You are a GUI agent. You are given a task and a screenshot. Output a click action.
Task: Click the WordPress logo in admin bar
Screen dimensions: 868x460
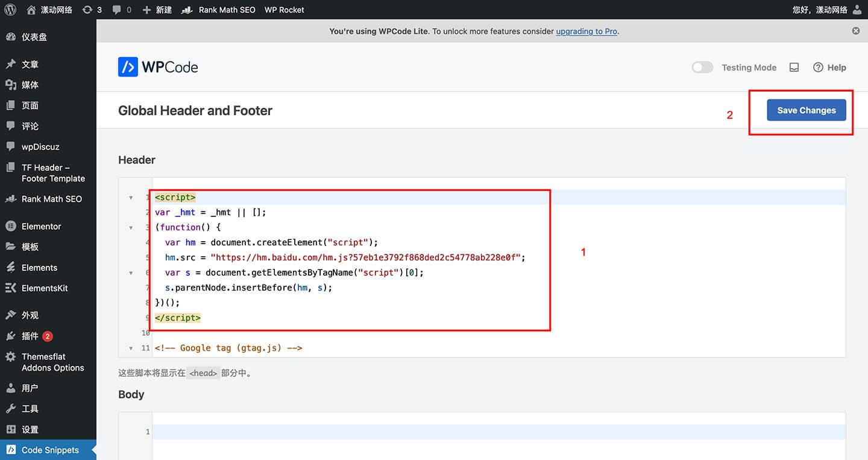(10, 10)
